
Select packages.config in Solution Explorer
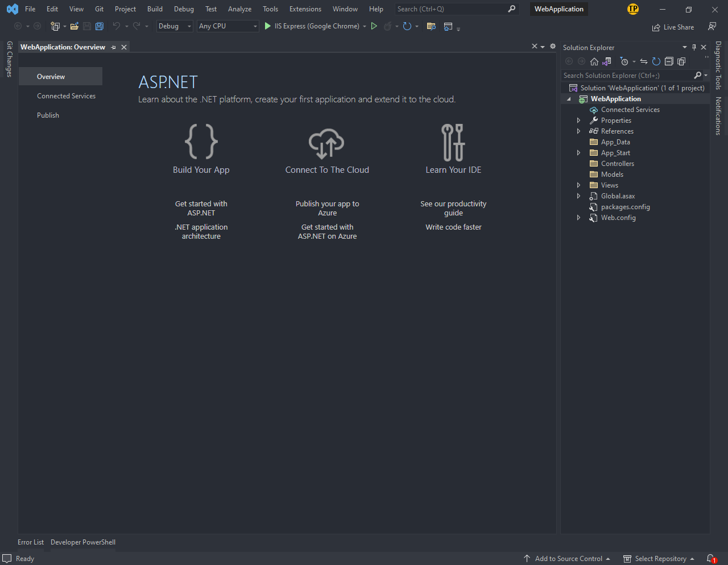click(x=625, y=207)
